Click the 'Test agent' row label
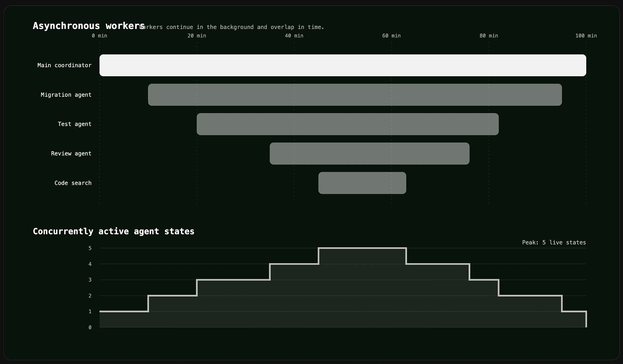The image size is (623, 364). [75, 124]
